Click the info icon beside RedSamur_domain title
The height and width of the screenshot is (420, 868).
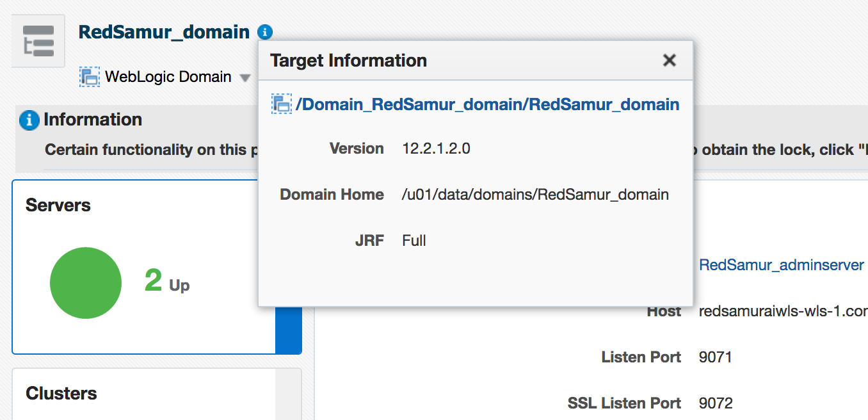(264, 31)
